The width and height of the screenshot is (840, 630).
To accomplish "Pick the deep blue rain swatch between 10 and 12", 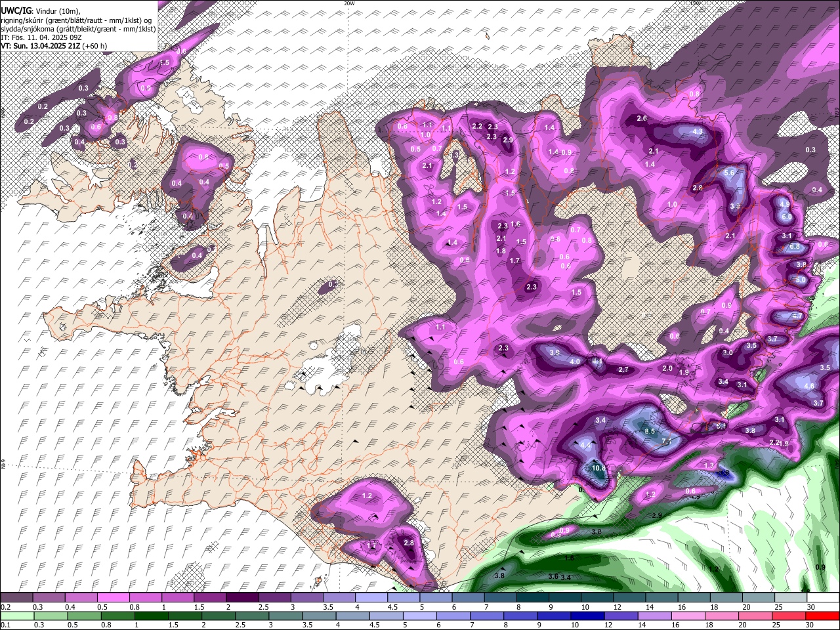I will click(x=587, y=616).
